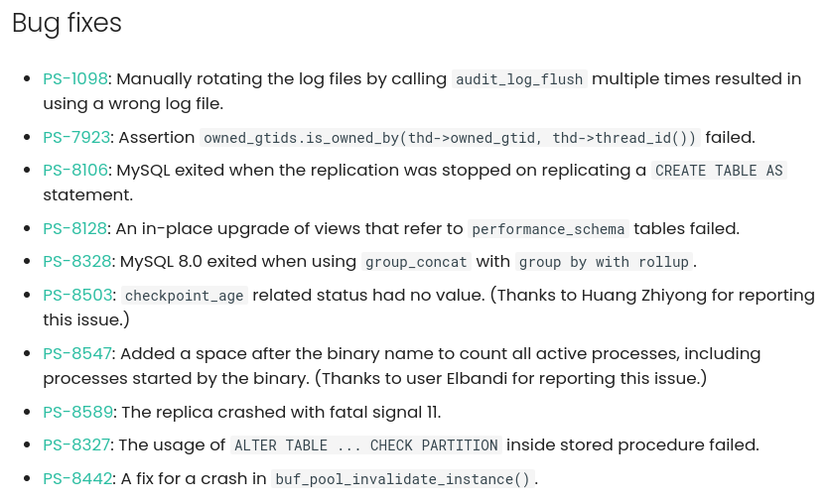Click the PS-8442 link
The height and width of the screenshot is (504, 829).
click(x=76, y=478)
